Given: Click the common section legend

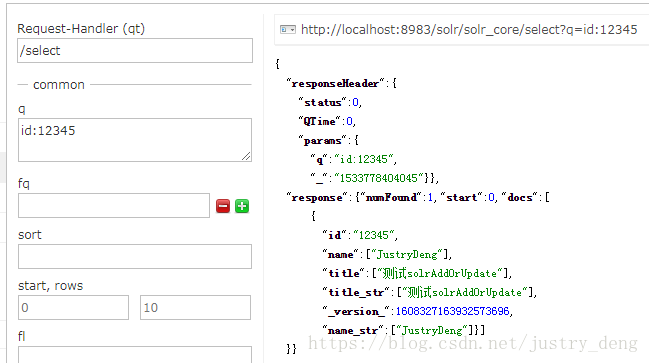Looking at the screenshot, I should pos(59,85).
